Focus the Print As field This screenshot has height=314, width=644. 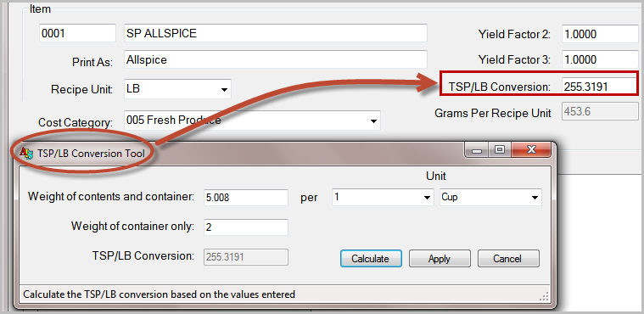(275, 59)
